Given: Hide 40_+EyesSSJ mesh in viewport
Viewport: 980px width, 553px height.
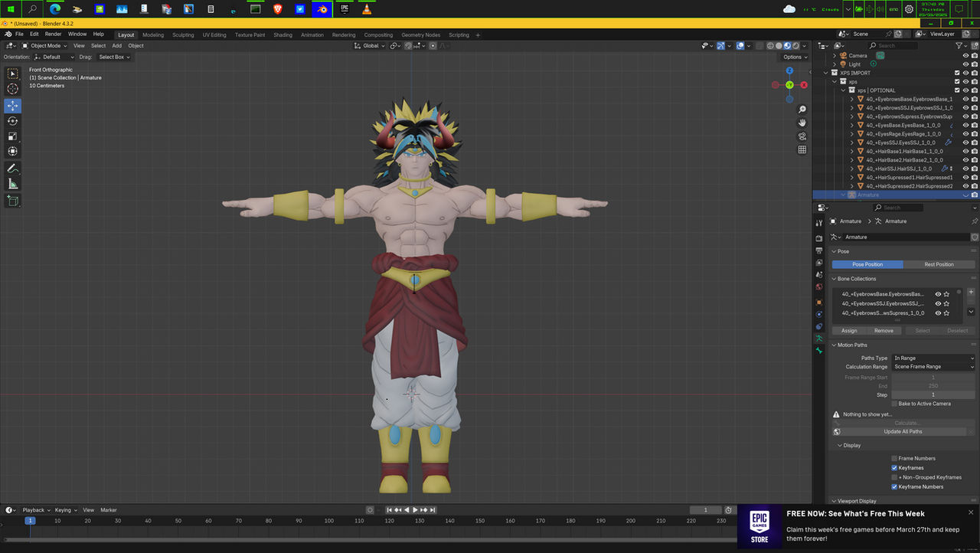Looking at the screenshot, I should (965, 142).
